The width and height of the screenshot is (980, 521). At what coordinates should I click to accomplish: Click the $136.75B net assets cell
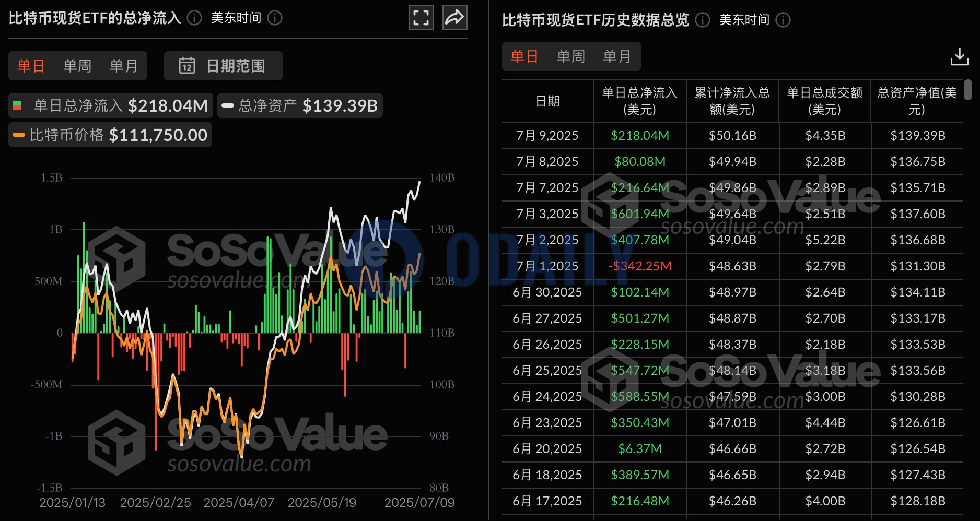pyautogui.click(x=918, y=162)
